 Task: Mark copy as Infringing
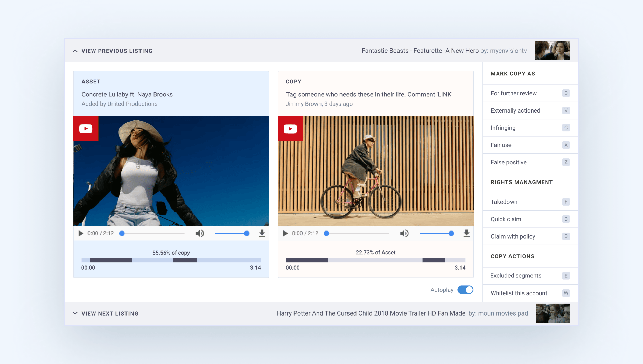(530, 128)
